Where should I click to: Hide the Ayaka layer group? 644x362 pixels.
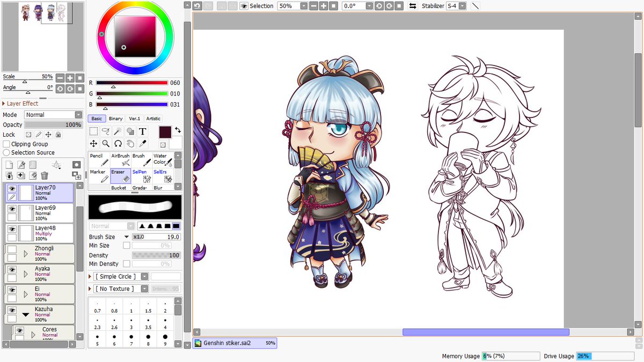(x=12, y=269)
